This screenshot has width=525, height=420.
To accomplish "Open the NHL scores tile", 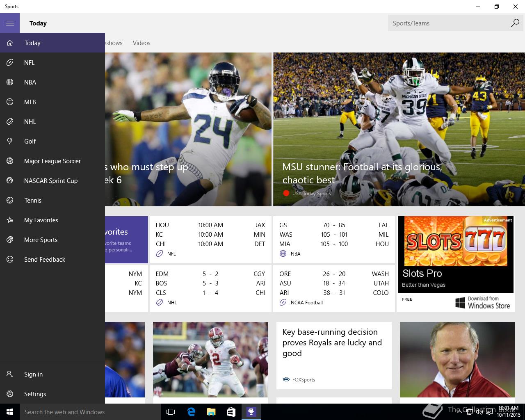I will pos(210,288).
